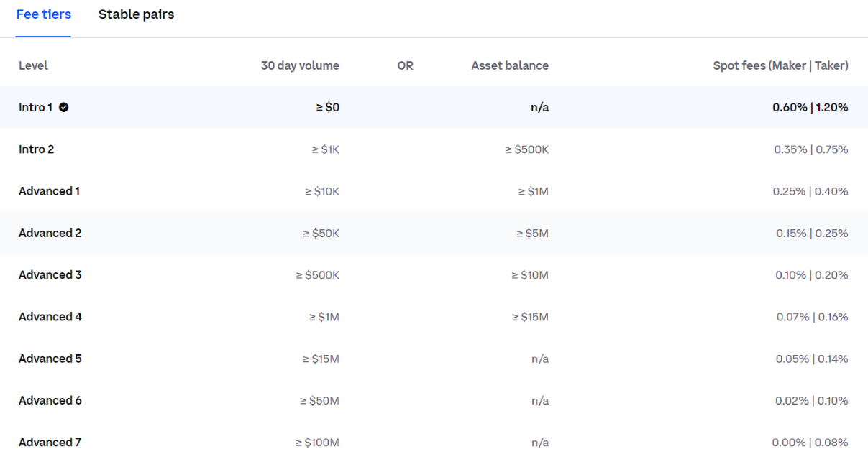The image size is (868, 462).
Task: Click the ≥ $500K asset balance value
Action: (526, 149)
